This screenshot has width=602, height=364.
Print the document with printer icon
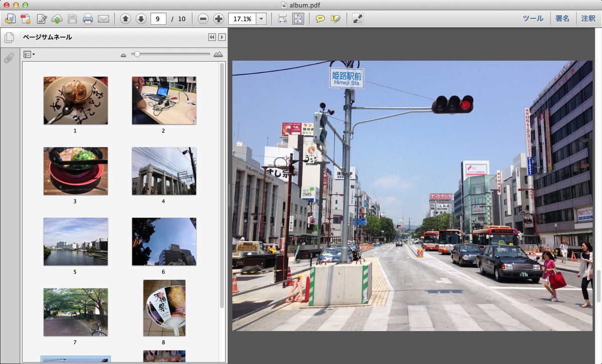click(x=88, y=19)
